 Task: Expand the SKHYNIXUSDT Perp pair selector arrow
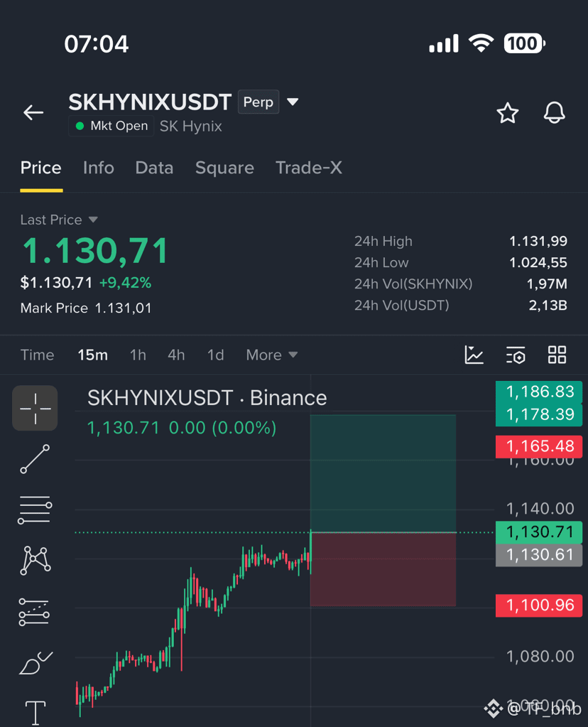pyautogui.click(x=293, y=102)
